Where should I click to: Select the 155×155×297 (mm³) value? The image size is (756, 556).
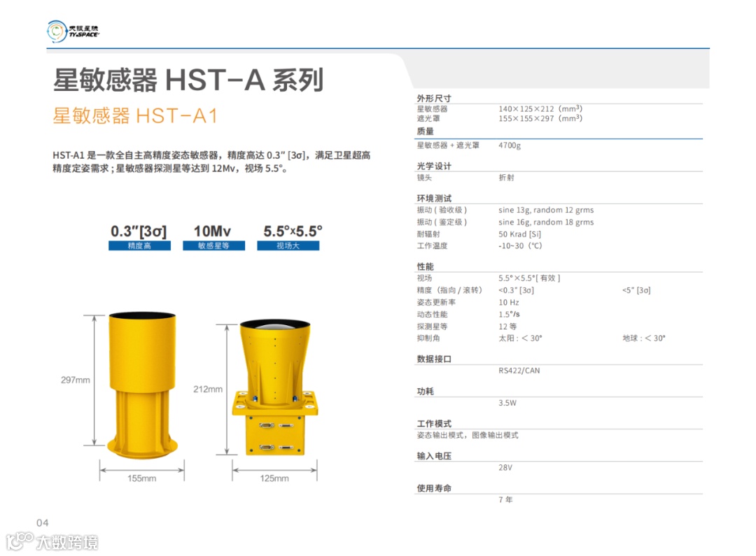pos(540,118)
